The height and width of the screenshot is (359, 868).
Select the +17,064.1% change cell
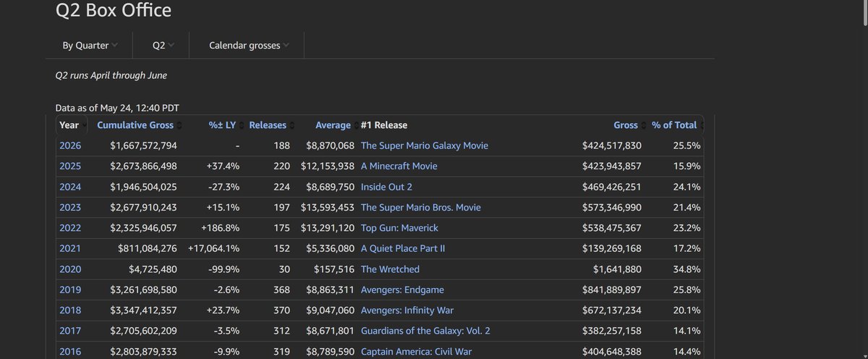tap(213, 248)
